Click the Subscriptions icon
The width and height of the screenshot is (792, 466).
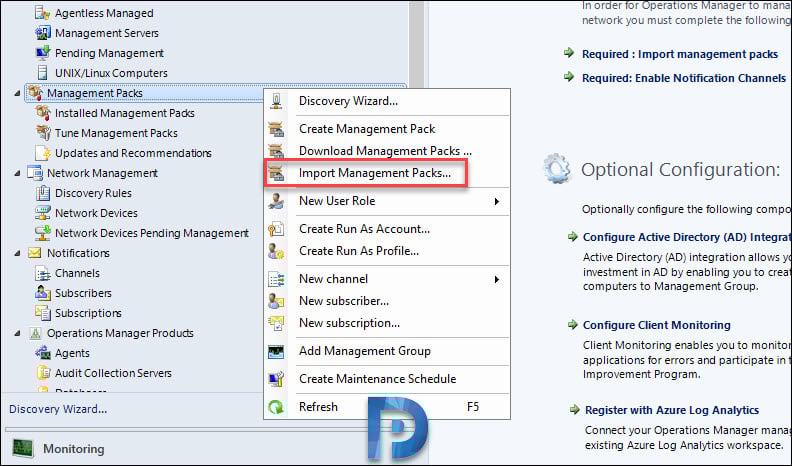coord(43,313)
